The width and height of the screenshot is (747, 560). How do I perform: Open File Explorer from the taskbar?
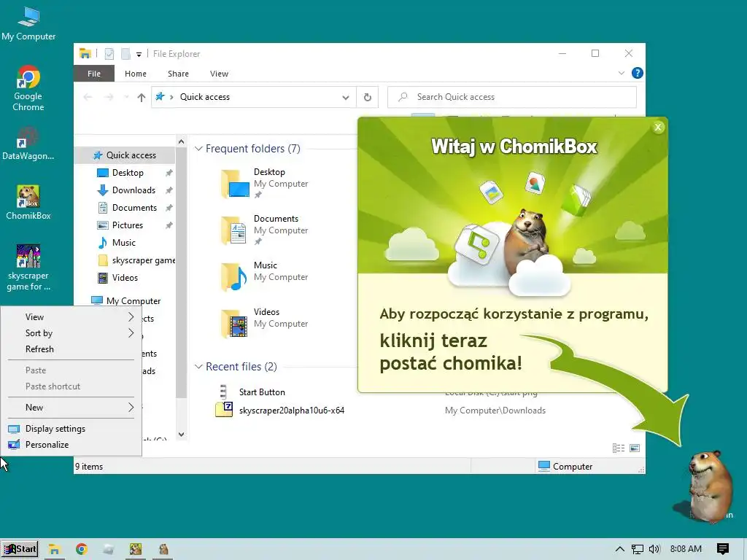click(54, 550)
